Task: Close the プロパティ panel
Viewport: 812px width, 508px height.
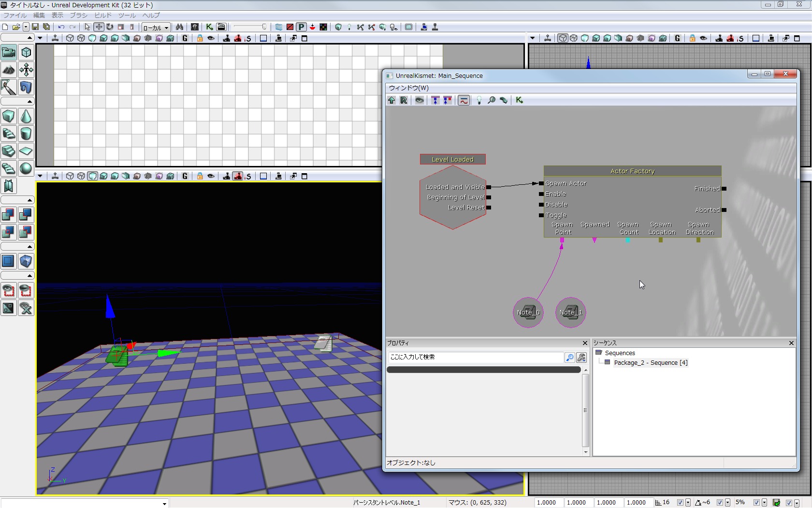Action: 585,343
